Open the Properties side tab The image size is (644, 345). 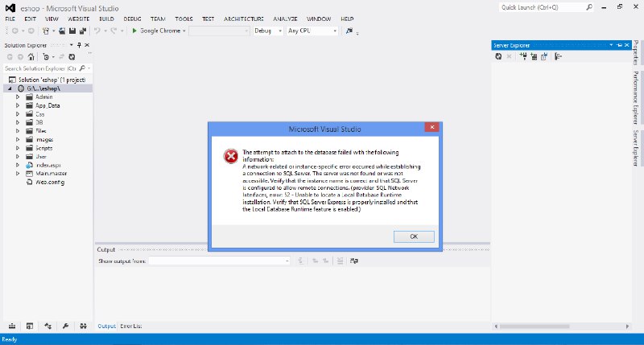[x=636, y=52]
